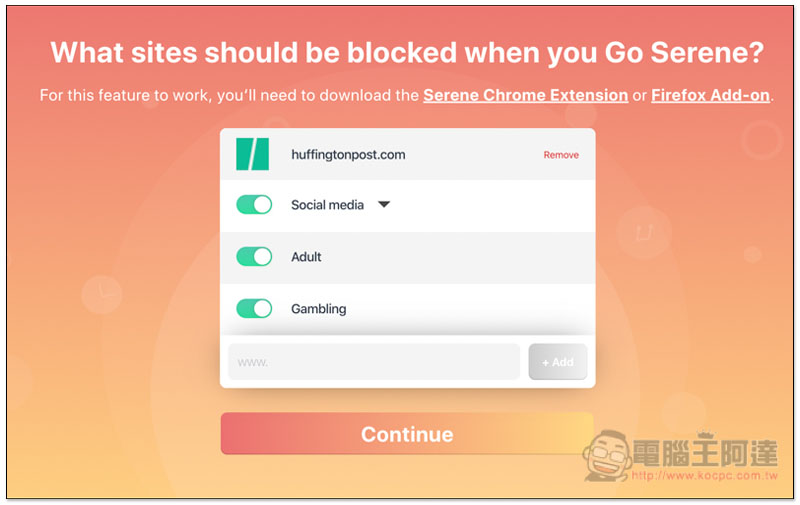Click the green Huffington Post site icon

click(252, 154)
